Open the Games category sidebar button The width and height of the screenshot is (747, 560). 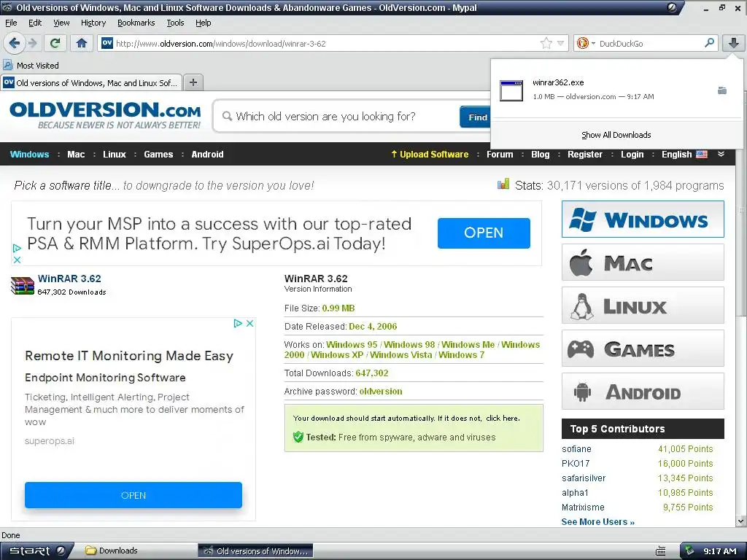pos(643,349)
